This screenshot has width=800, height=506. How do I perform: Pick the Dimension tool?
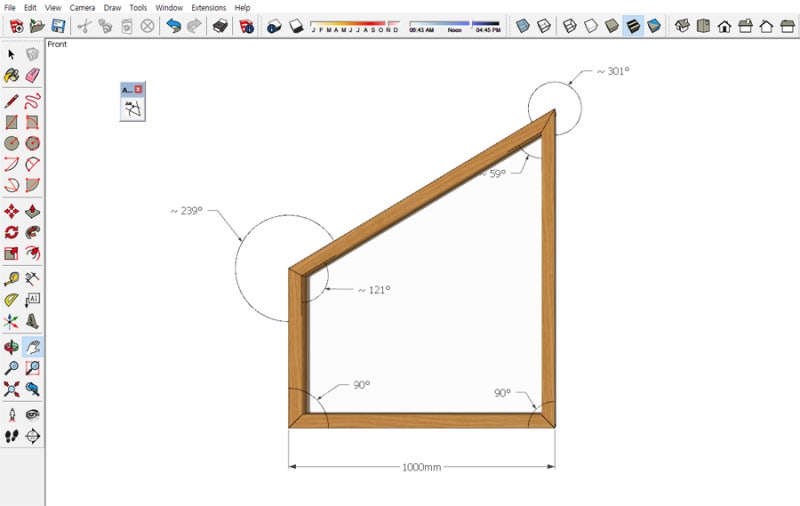[32, 279]
